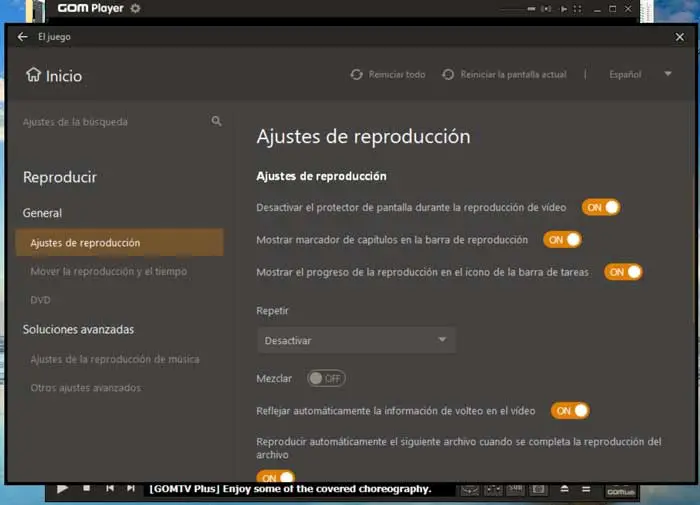Click the Reiniciar todo refresh icon

356,75
